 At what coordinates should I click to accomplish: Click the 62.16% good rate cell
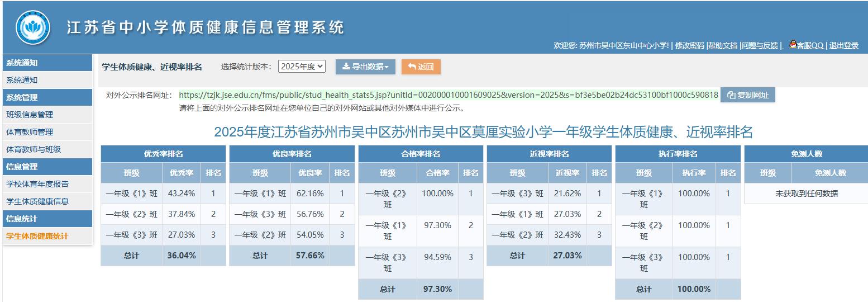[x=310, y=194]
